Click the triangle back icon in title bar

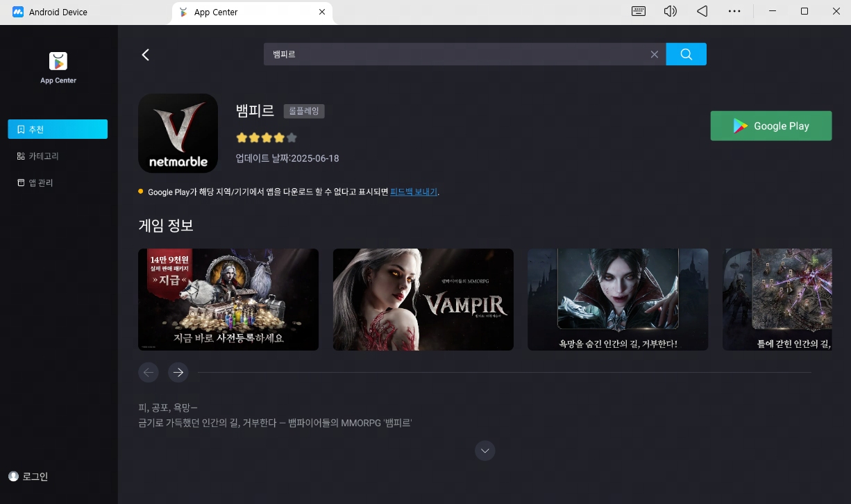pyautogui.click(x=702, y=11)
